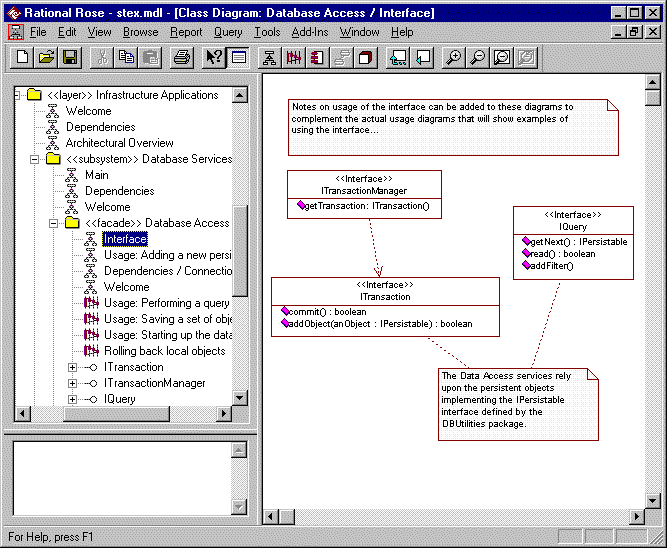Collapse the Infrastructure Applications layer node
667x548 pixels.
point(17,95)
